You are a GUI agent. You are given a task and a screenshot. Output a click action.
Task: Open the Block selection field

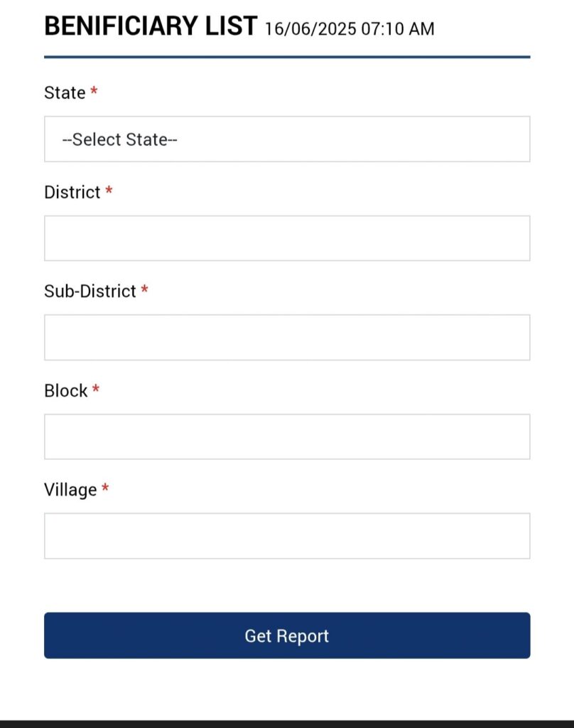(287, 437)
